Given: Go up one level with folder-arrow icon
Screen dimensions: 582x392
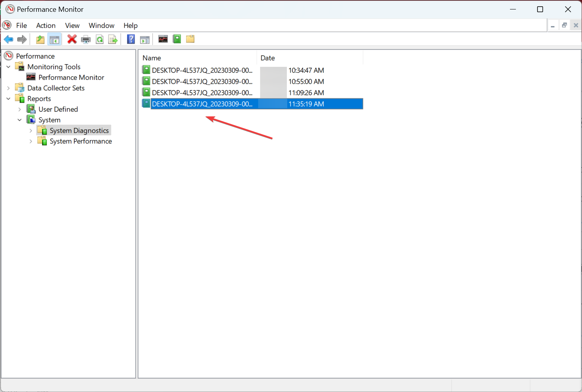Looking at the screenshot, I should [x=40, y=39].
